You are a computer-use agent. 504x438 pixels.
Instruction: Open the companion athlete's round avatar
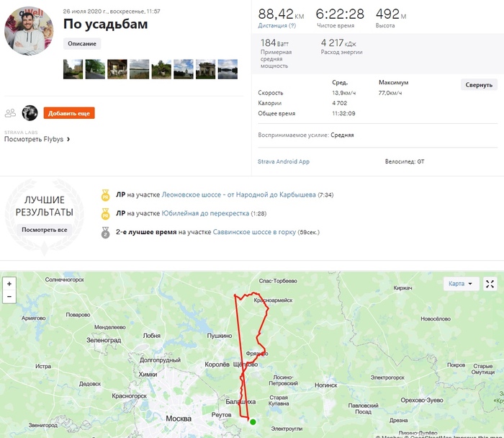[x=30, y=113]
